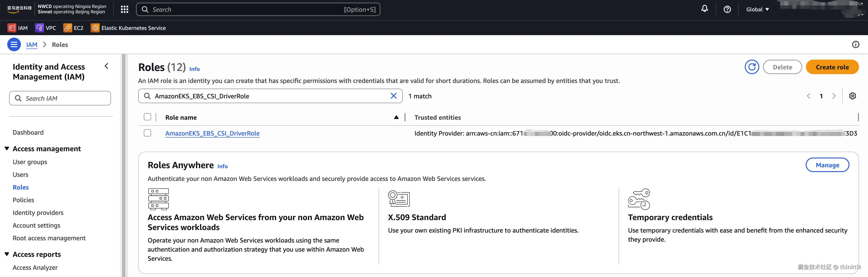Go to the next page of roles
This screenshot has width=868, height=277.
(x=834, y=96)
